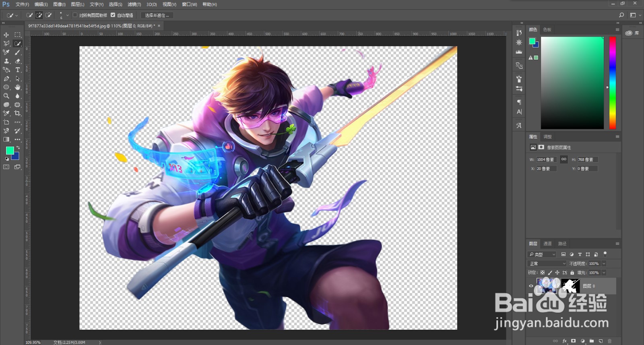Open the layer filter 类型 dropdown
644x345 pixels.
tap(542, 254)
